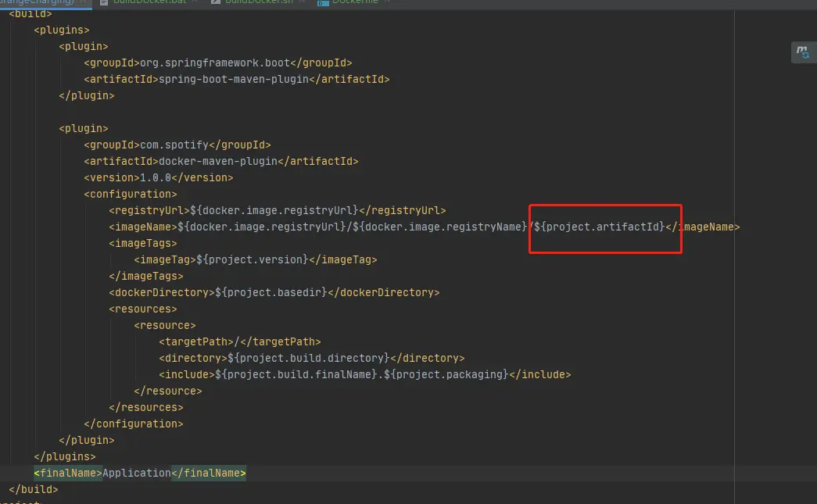Place cursor on com.spotify groupId line
The image size is (817, 504).
[x=177, y=145]
